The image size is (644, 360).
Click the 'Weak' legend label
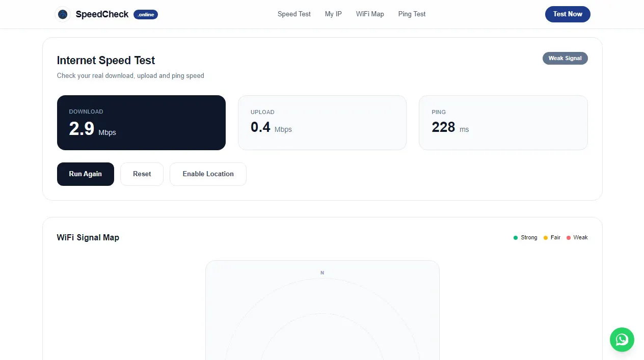[580, 238]
